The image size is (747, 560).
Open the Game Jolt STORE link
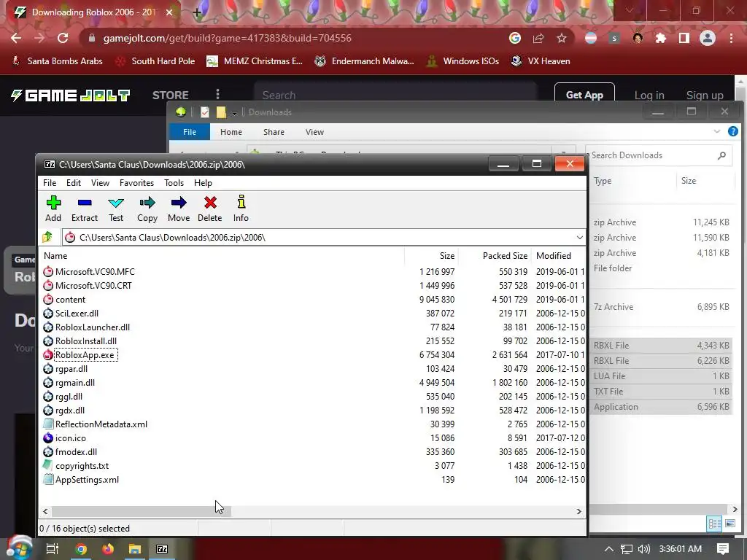click(x=171, y=96)
